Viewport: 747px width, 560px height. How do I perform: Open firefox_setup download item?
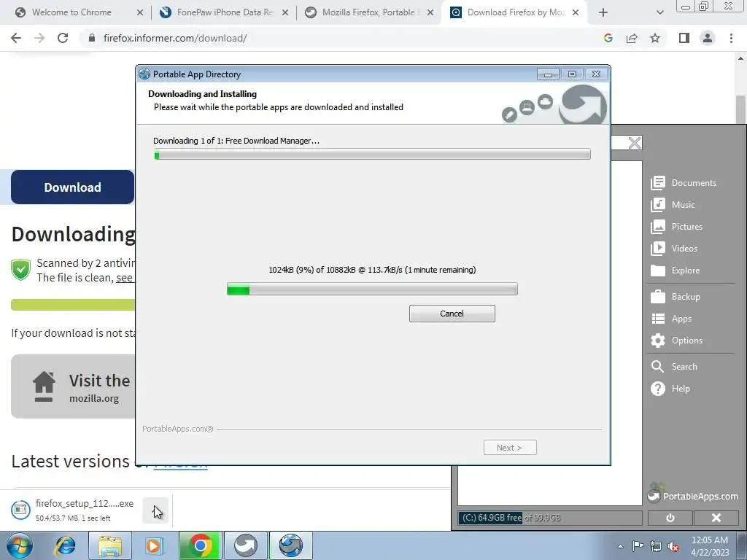coord(73,510)
